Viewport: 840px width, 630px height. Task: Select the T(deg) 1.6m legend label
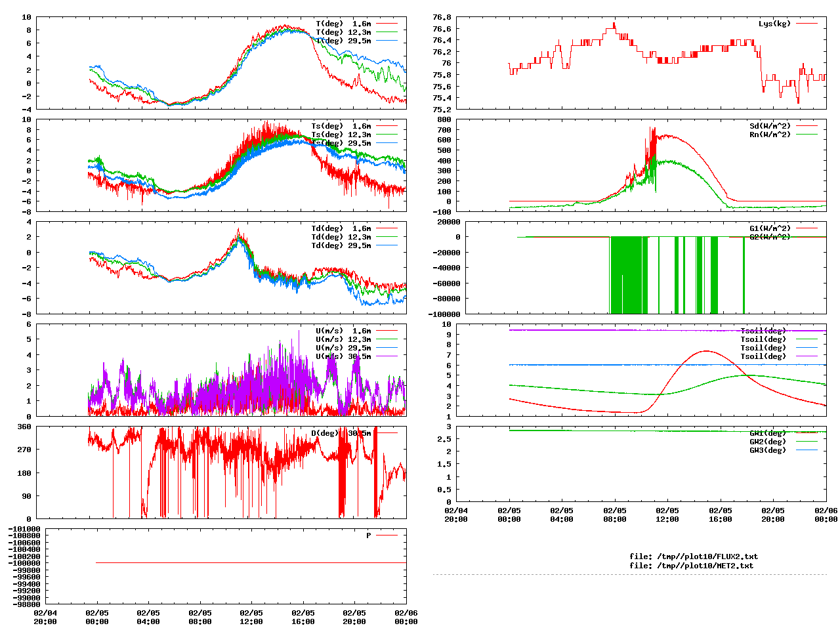point(343,24)
